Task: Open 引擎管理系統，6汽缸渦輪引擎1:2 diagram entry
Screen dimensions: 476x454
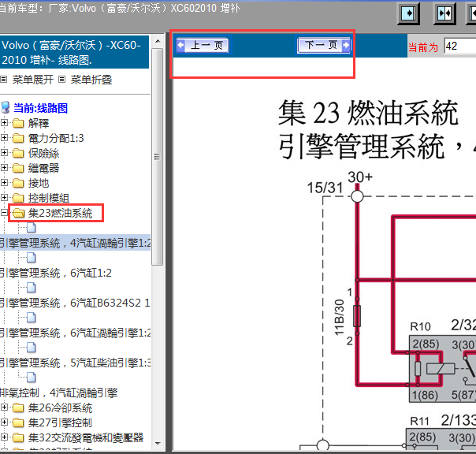Action: point(76,333)
